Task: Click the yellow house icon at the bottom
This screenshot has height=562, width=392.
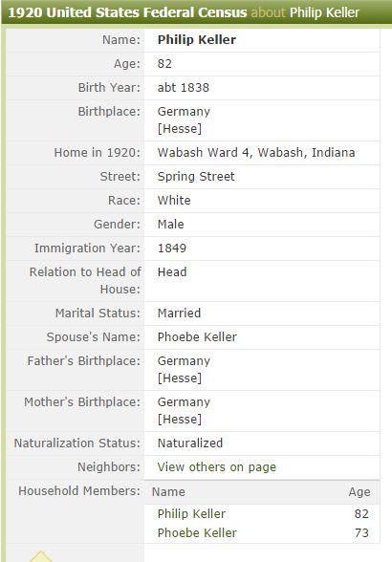Action: 41,556
